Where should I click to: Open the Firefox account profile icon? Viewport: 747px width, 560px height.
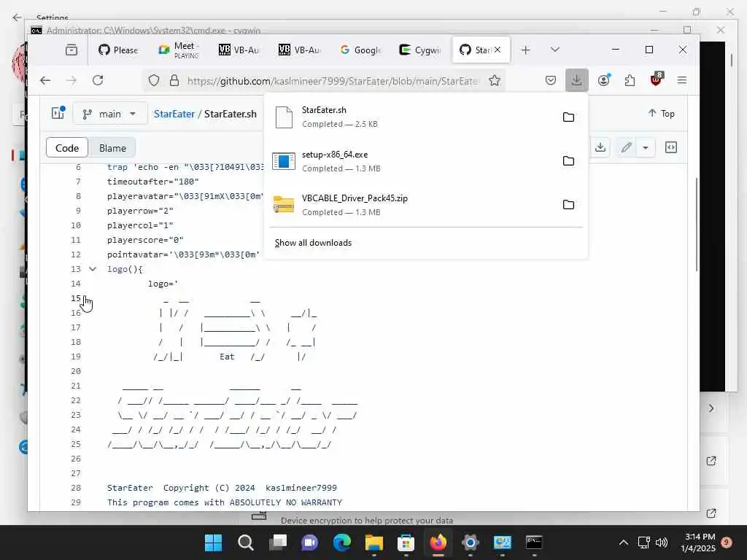click(x=603, y=80)
